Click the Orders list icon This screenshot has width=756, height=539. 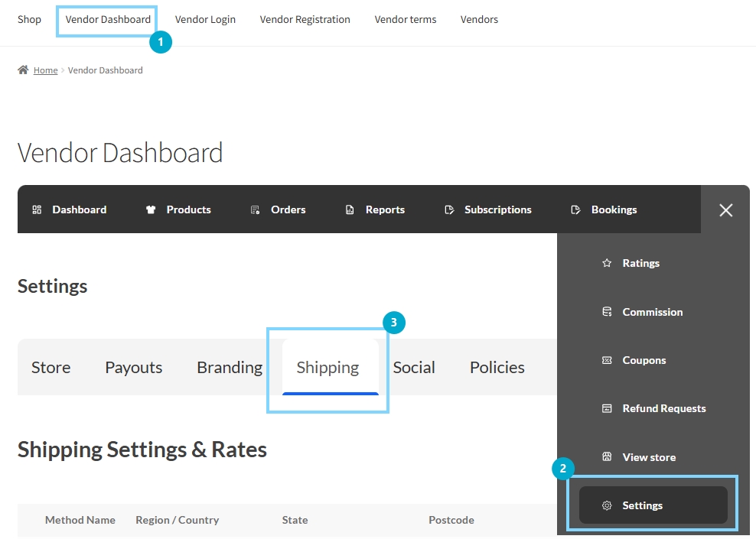click(x=256, y=209)
